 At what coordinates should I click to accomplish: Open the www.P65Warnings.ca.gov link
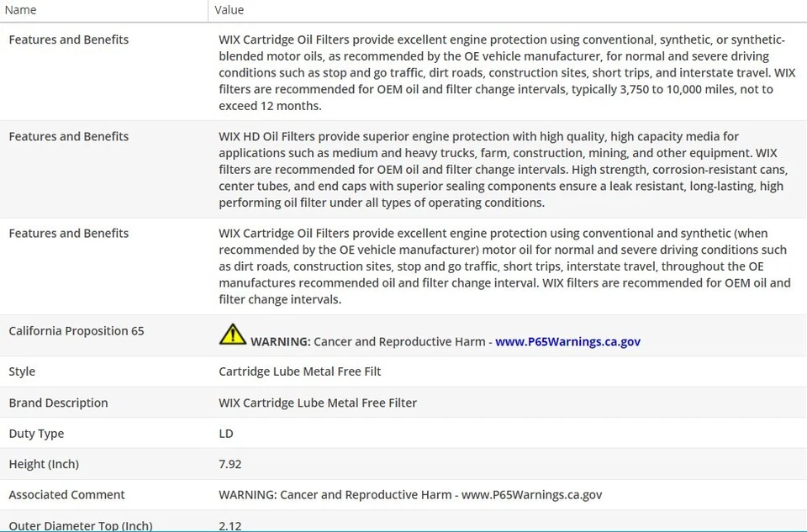tap(567, 341)
